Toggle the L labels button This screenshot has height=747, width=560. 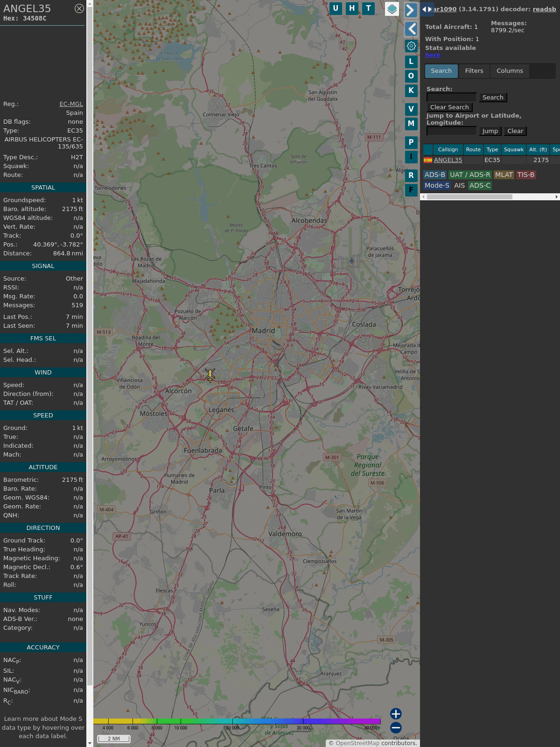coord(411,62)
